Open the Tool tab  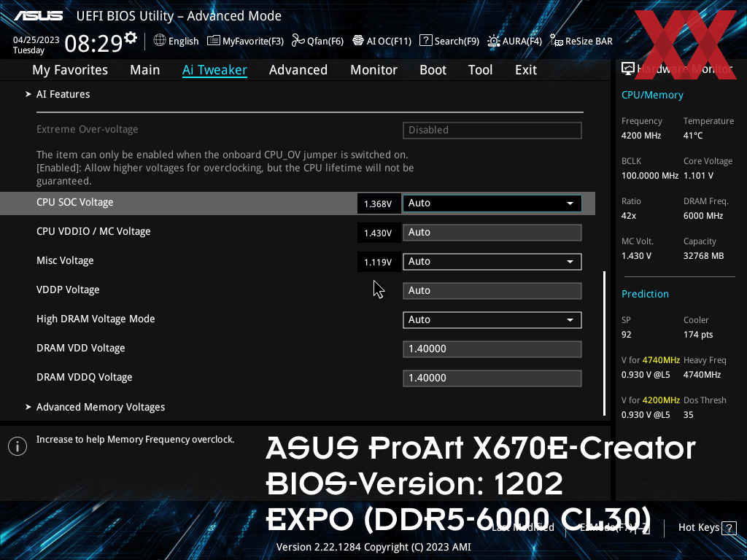(480, 70)
